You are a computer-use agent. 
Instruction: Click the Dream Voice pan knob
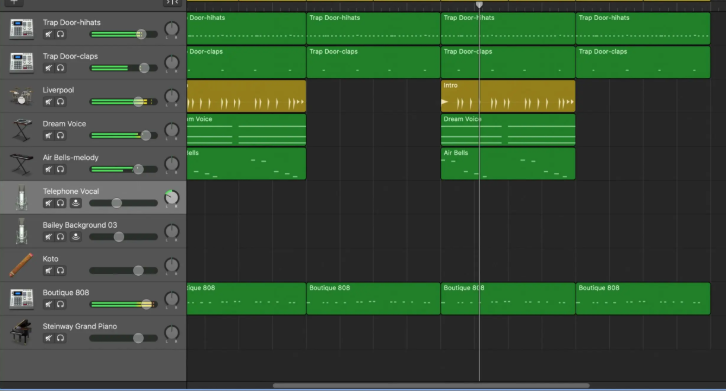pyautogui.click(x=172, y=130)
